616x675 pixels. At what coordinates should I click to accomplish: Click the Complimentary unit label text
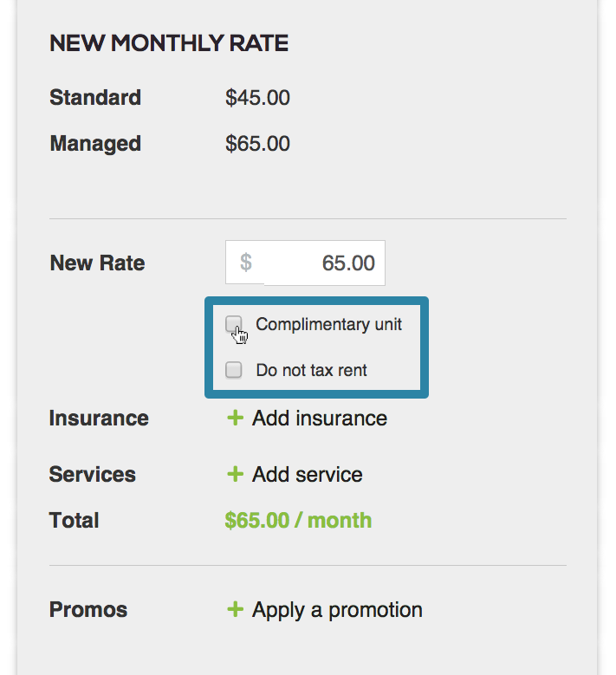tap(328, 325)
